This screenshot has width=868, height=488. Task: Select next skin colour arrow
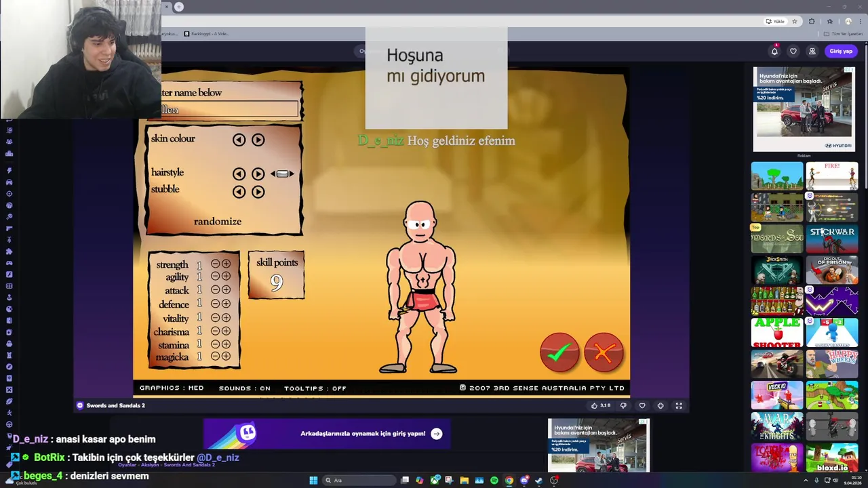pyautogui.click(x=258, y=140)
